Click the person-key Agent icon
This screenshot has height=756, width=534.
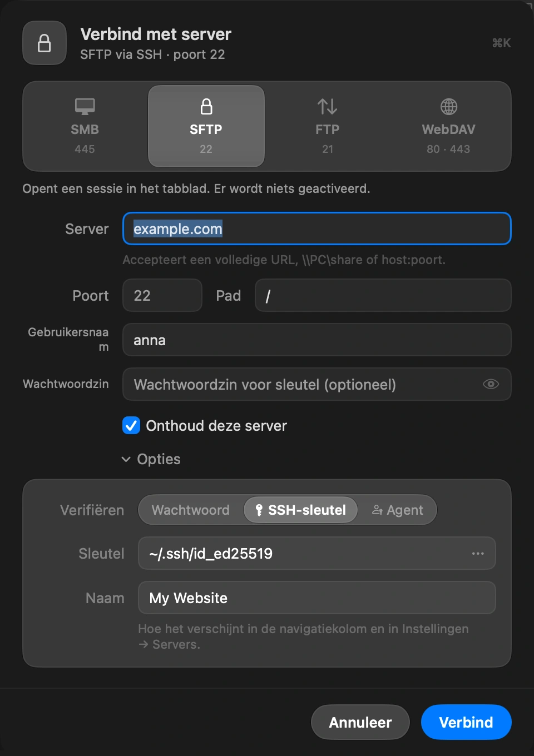[377, 510]
